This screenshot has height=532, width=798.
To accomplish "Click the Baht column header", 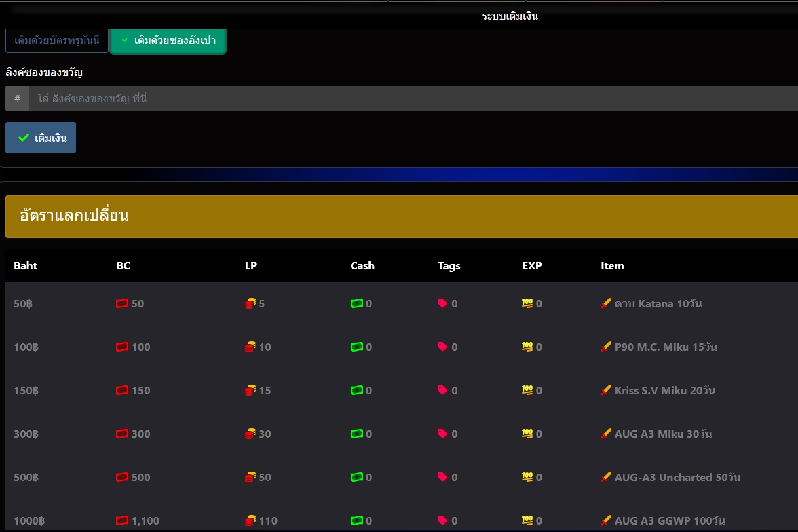I will pos(26,266).
